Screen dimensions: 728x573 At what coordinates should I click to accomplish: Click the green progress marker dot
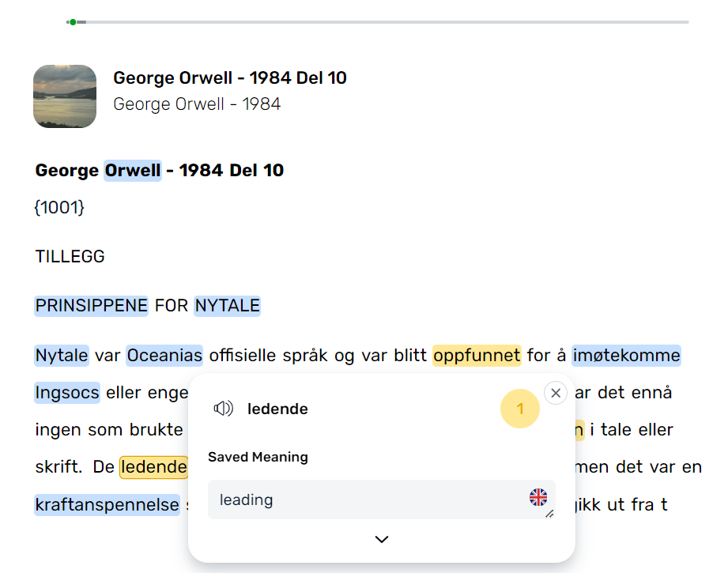tap(73, 22)
